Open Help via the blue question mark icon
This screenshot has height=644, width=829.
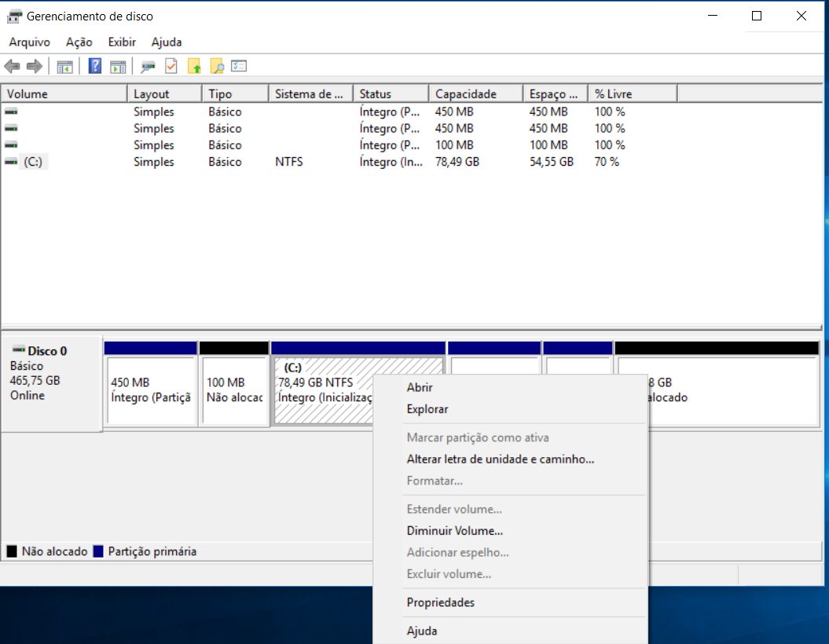(94, 66)
